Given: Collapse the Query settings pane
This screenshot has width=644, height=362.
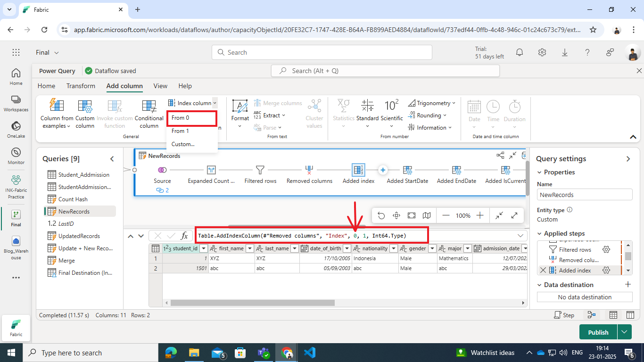Looking at the screenshot, I should coord(628,159).
